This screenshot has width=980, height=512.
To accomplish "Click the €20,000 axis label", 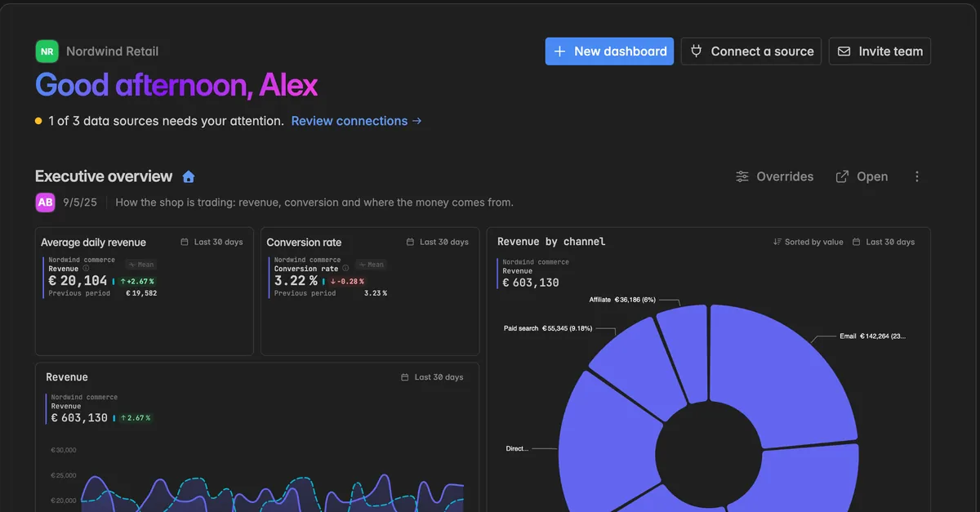I will (x=63, y=501).
